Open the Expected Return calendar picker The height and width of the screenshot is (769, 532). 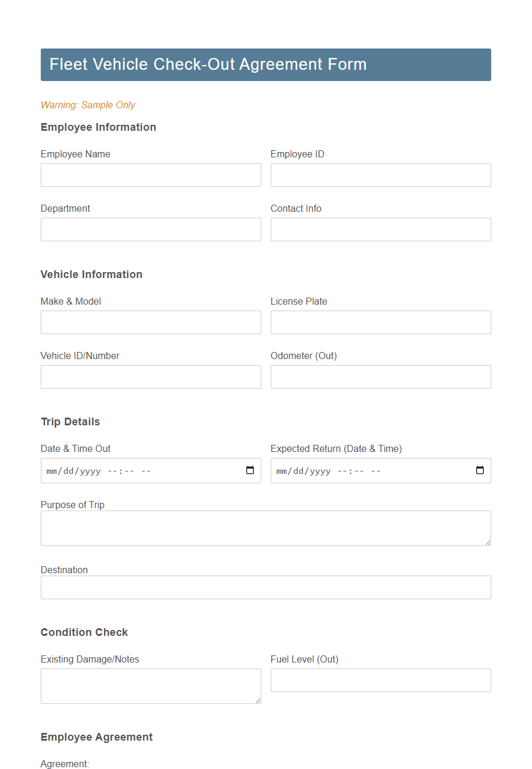click(x=479, y=470)
